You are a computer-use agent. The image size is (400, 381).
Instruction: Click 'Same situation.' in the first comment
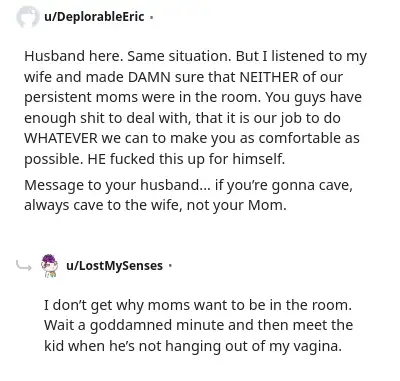pyautogui.click(x=179, y=56)
